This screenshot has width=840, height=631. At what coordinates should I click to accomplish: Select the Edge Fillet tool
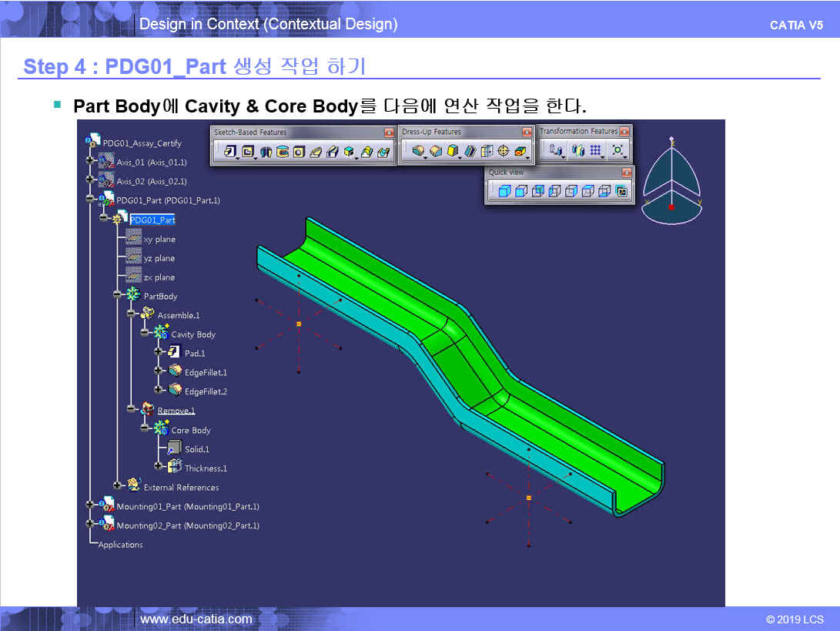point(417,152)
